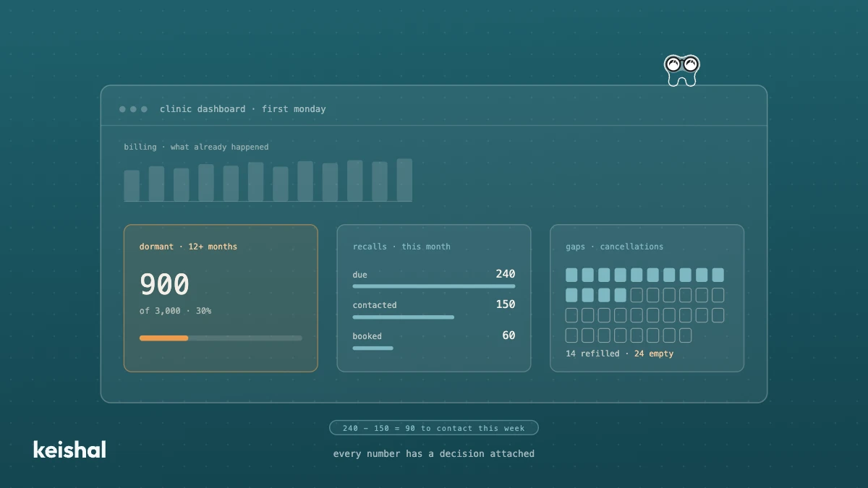
Task: Click the '24 empty' text
Action: tap(654, 354)
